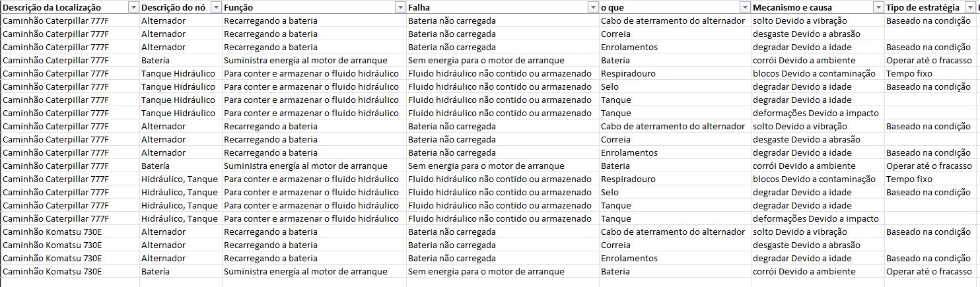Select the Tempo fixo cell in fifth row
The width and height of the screenshot is (980, 287).
coord(931,73)
